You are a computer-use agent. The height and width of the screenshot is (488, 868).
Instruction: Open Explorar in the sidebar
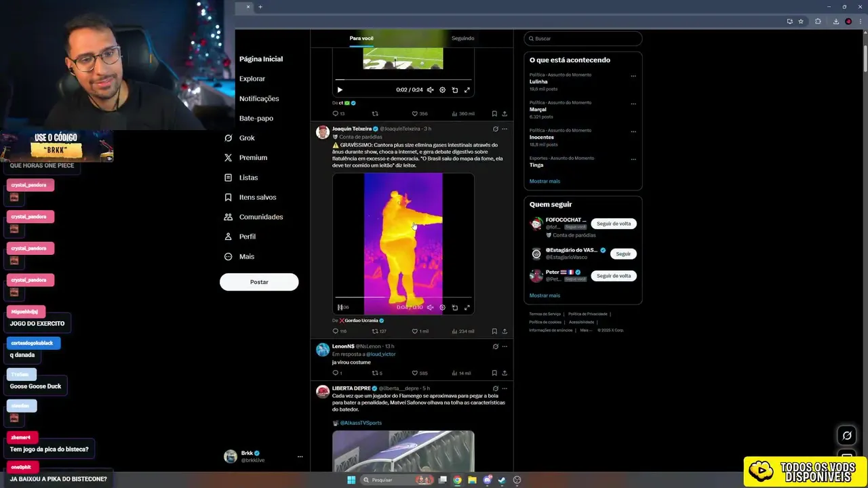click(252, 79)
